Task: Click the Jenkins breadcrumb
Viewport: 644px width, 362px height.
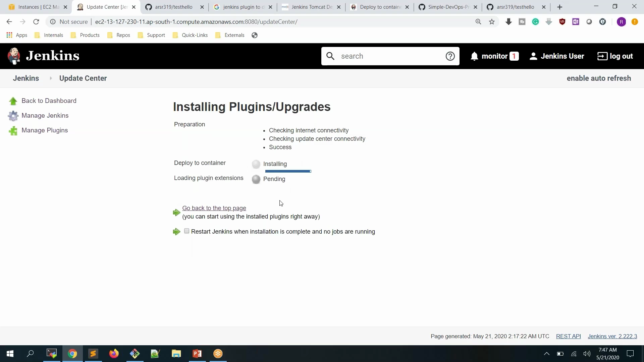Action: (x=26, y=78)
